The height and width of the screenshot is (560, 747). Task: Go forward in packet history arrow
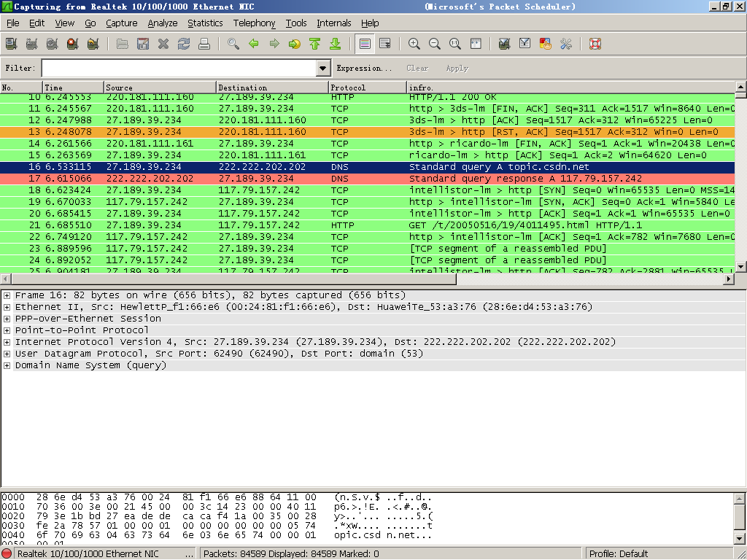click(274, 44)
